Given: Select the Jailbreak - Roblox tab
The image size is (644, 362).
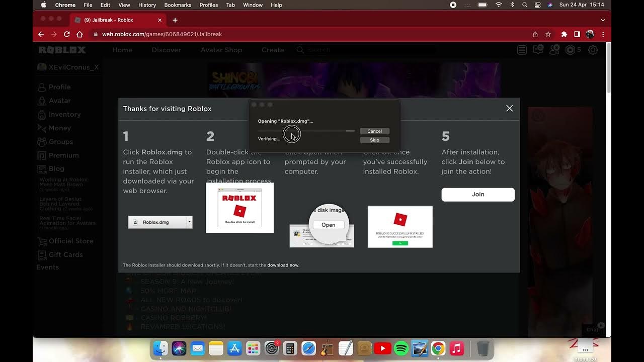Looking at the screenshot, I should point(118,20).
